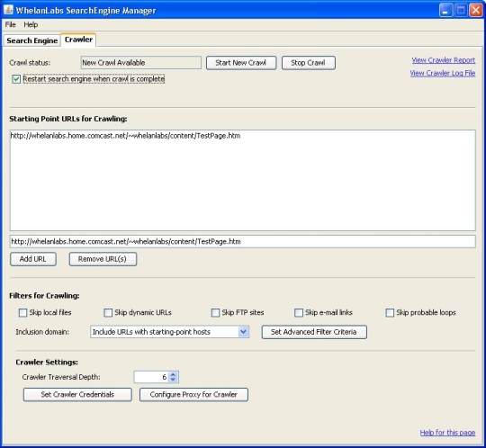The width and height of the screenshot is (486, 448).
Task: Click the URL entry text field
Action: click(x=243, y=241)
